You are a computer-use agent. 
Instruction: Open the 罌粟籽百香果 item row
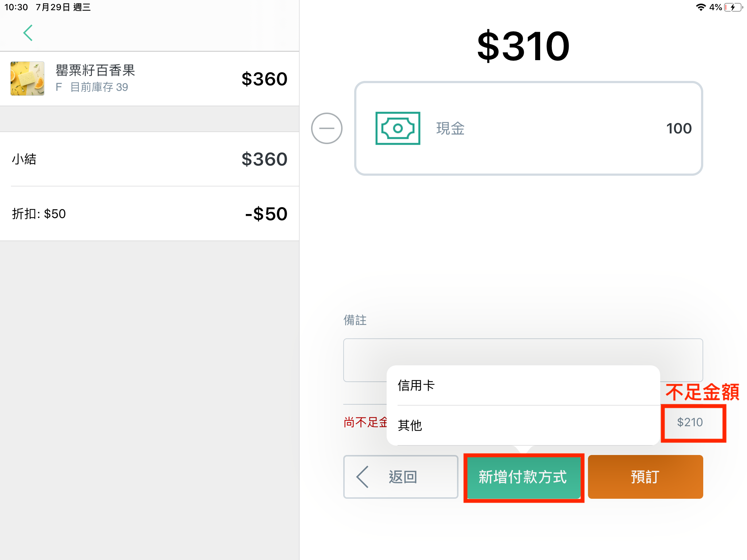tap(150, 79)
